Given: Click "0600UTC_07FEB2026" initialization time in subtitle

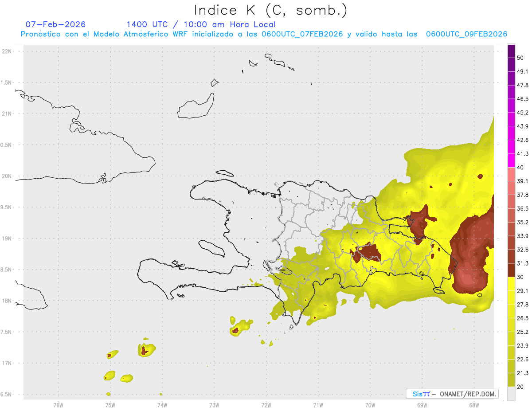Looking at the screenshot, I should [x=302, y=34].
